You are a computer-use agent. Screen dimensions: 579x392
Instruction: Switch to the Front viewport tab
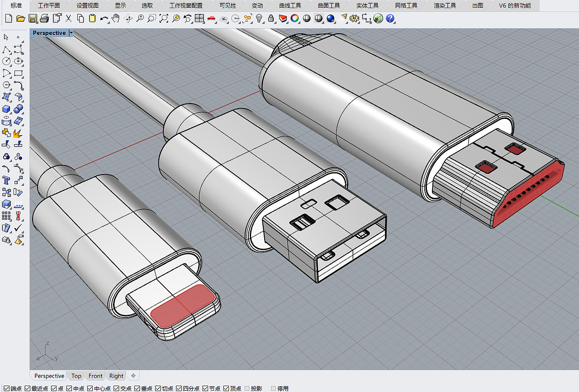click(95, 376)
